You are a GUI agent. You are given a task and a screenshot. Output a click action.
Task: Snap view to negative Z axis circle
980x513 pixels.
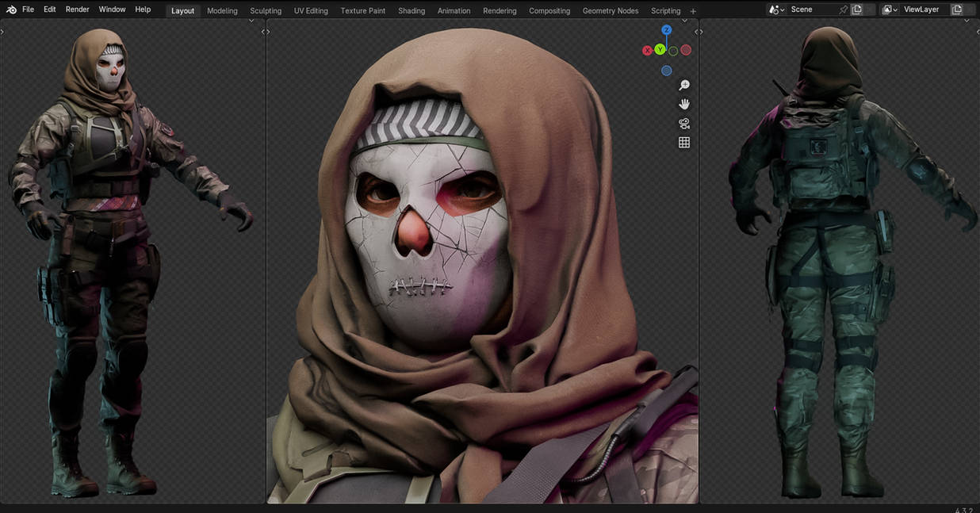point(667,71)
